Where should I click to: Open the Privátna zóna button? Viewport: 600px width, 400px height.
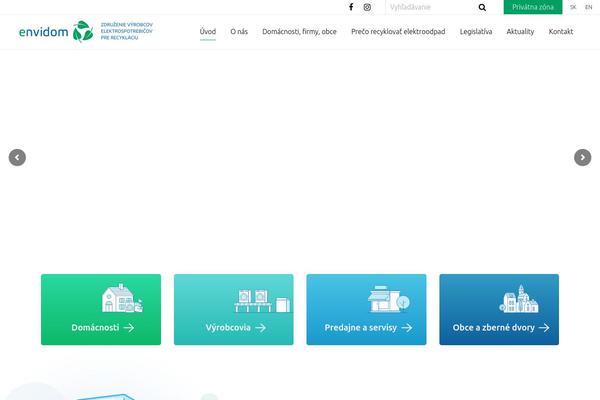pos(533,7)
